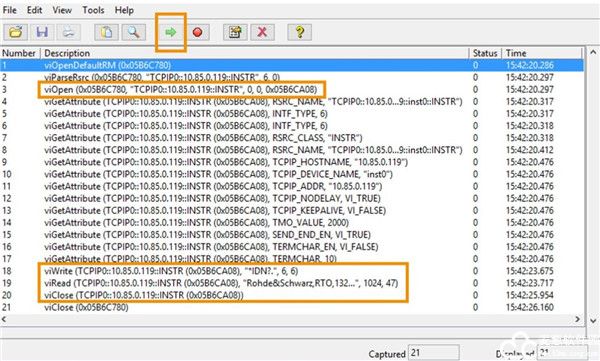This screenshot has height=361, width=600.
Task: Select row 5 viGetAttribute INTF_TYPE
Action: click(292, 114)
